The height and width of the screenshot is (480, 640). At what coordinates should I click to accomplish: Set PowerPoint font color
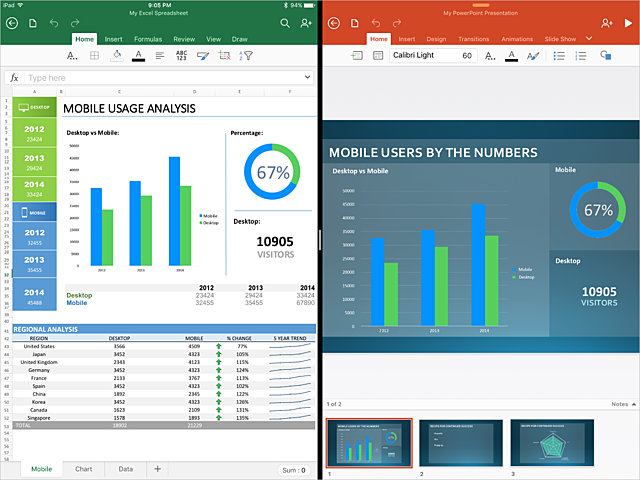[511, 56]
